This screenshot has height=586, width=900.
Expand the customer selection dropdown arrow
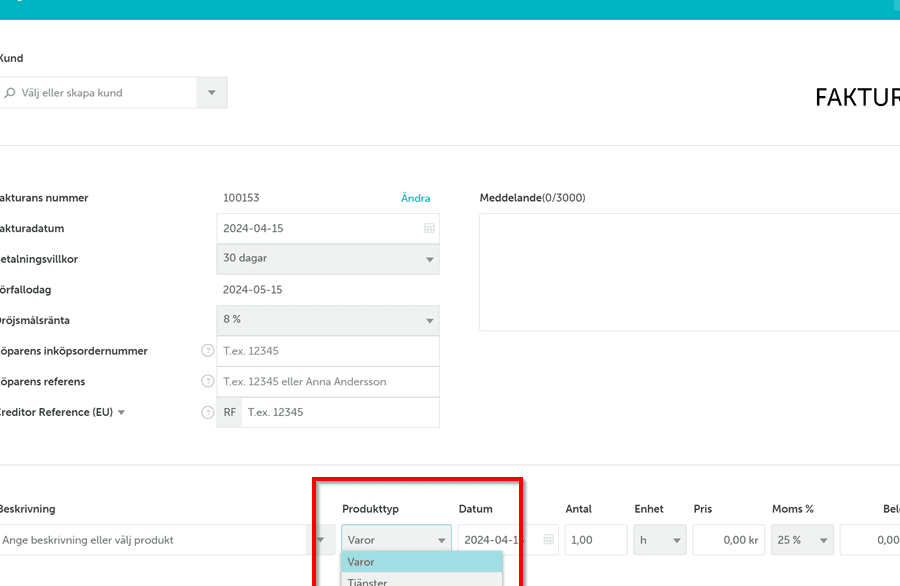[212, 93]
